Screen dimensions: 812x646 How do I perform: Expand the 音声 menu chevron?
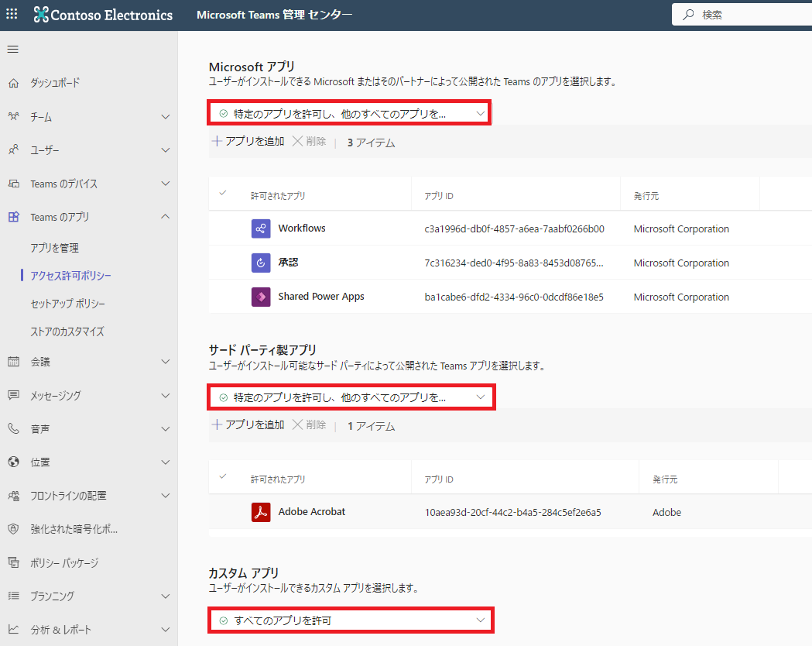(x=166, y=428)
